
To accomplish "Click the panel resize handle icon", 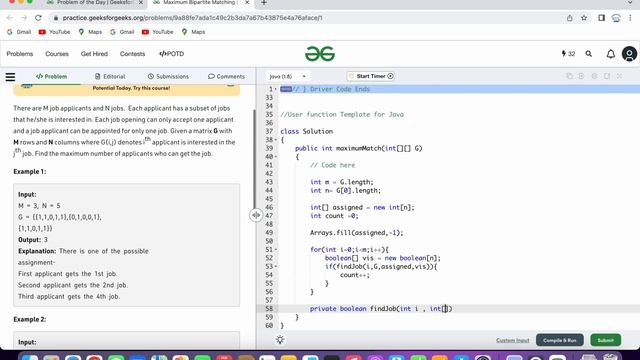I will (x=256, y=215).
